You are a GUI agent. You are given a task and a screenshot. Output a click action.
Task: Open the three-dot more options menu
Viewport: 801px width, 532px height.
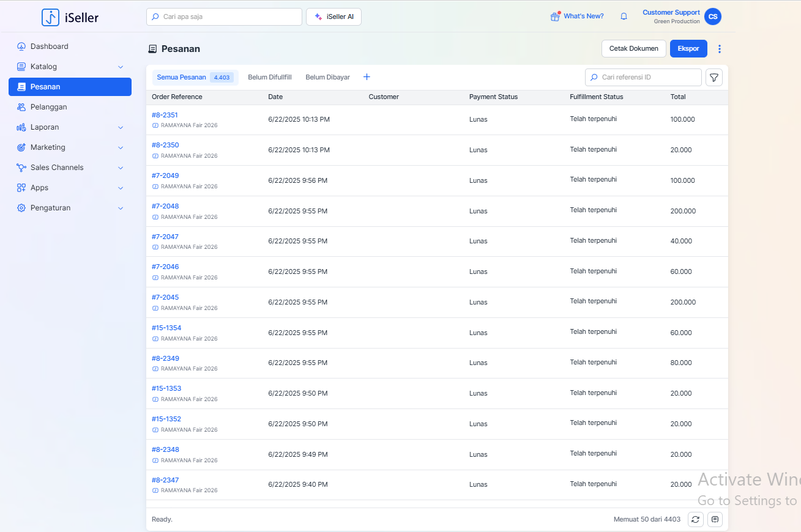pyautogui.click(x=720, y=49)
